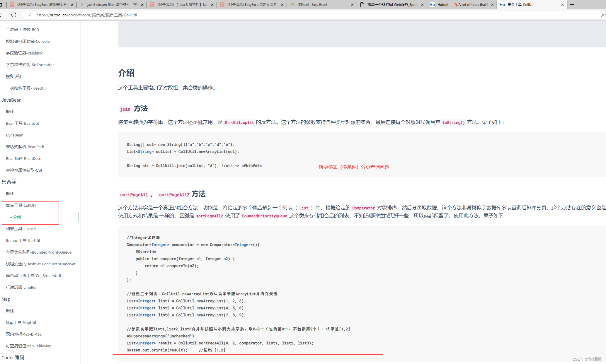Image resolution: width=606 pixels, height=364 pixels.
Task: Open 字段验证器-Validator sidebar link
Action: 24,53
